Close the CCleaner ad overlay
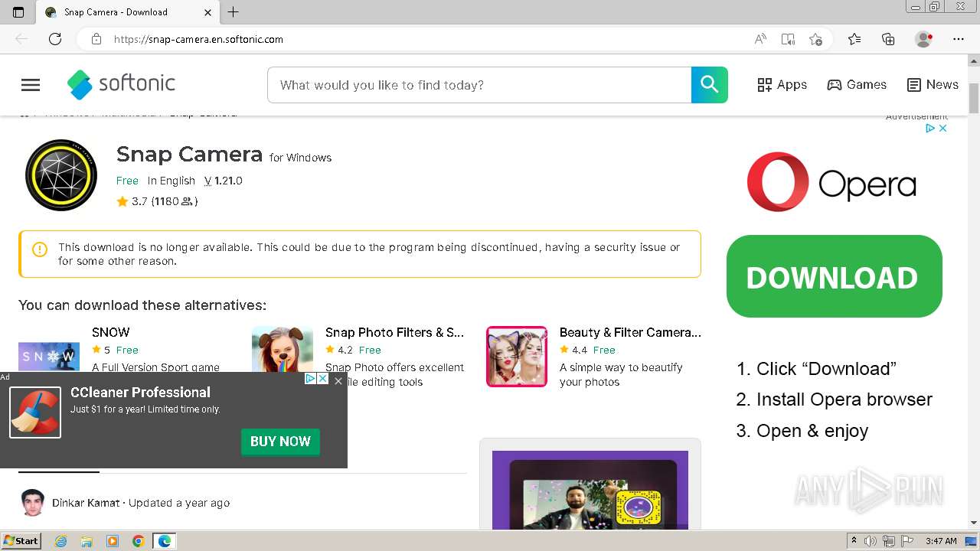This screenshot has height=551, width=980. click(x=338, y=380)
